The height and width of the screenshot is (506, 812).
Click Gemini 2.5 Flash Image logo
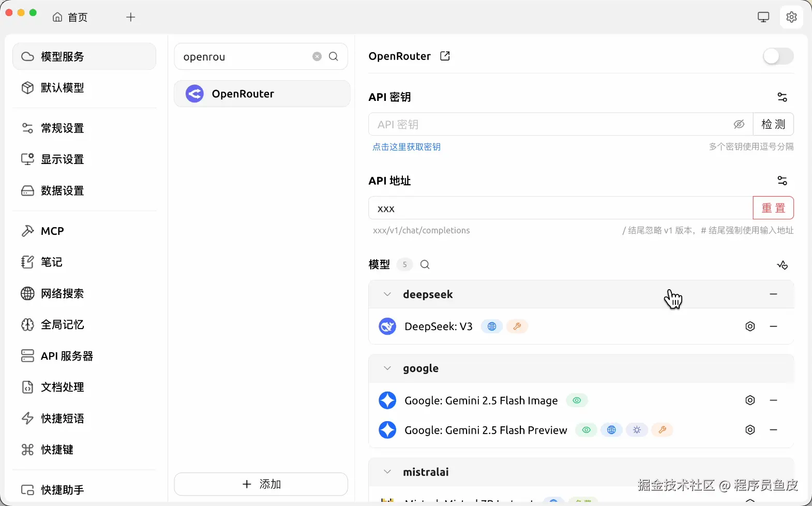point(387,400)
